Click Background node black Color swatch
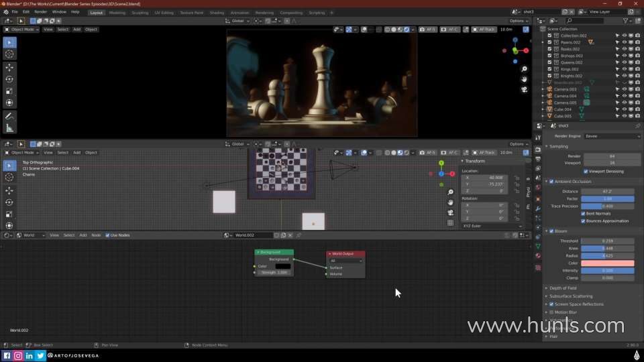 click(282, 266)
